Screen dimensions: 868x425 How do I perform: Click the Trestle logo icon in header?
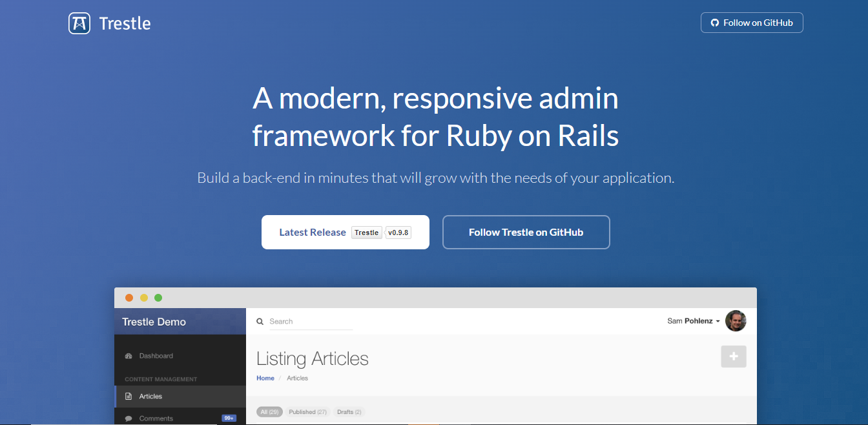point(79,24)
